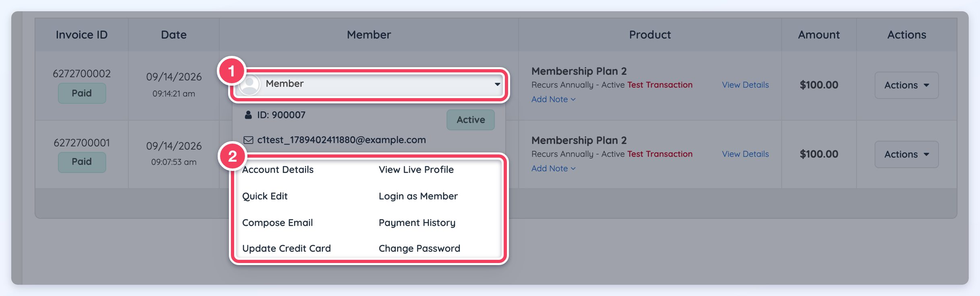
Task: Click the Date column header
Action: click(174, 35)
